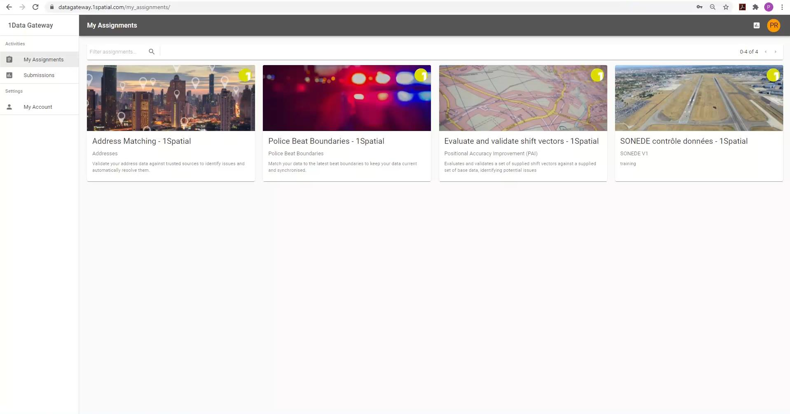Click the Submissions sidebar icon
Image resolution: width=790 pixels, height=414 pixels.
(9, 75)
